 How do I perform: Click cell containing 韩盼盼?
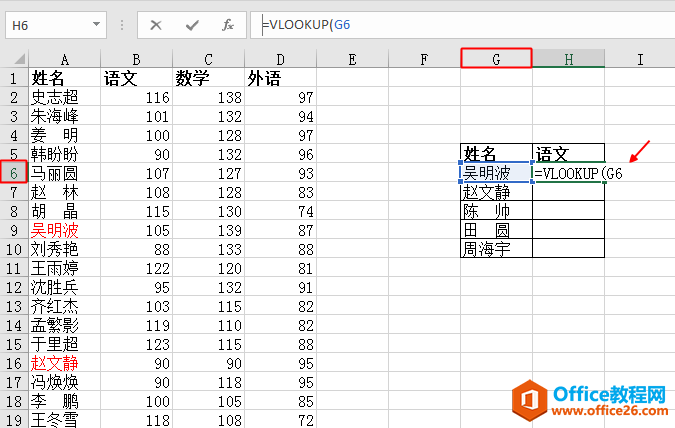point(65,154)
